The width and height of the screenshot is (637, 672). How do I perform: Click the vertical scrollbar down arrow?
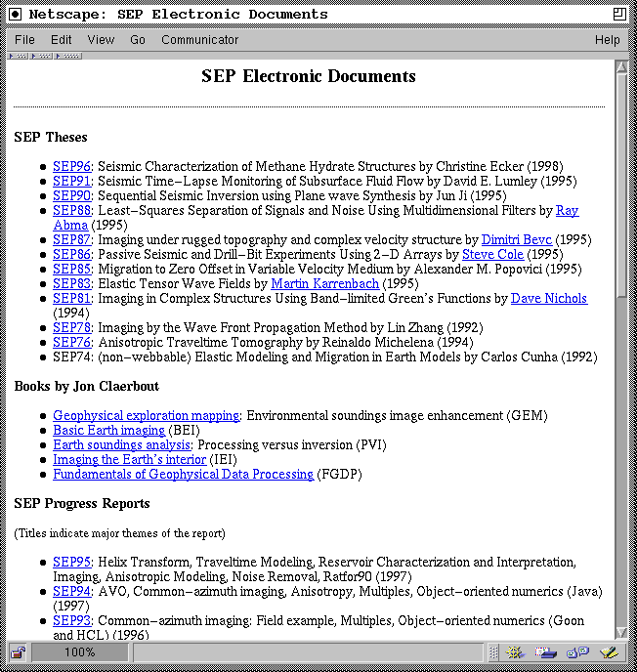pos(621,634)
